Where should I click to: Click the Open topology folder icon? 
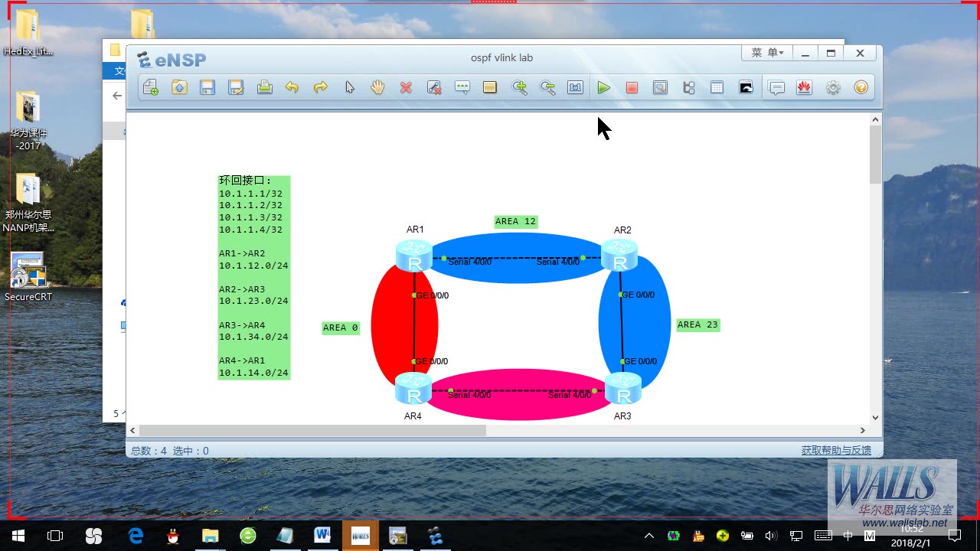[x=179, y=88]
